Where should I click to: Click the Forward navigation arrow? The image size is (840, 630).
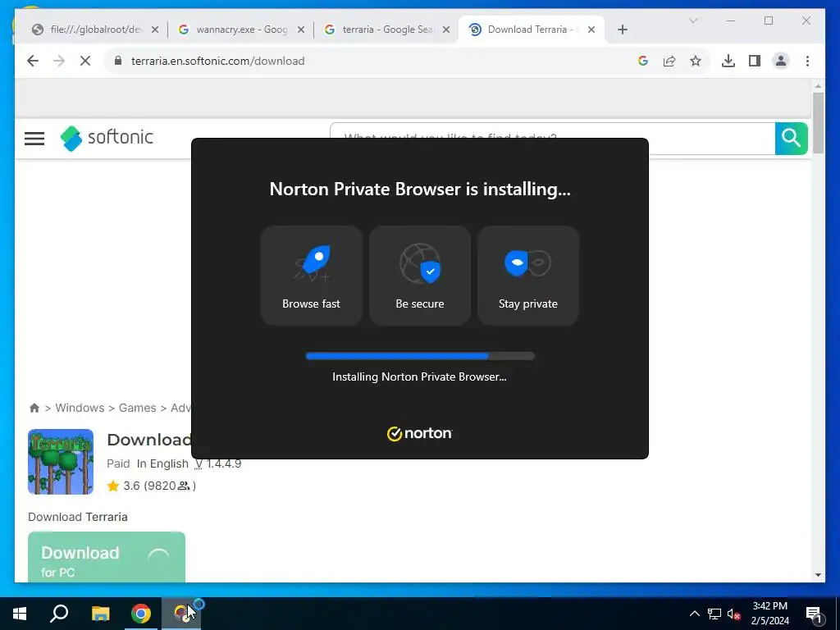(59, 61)
